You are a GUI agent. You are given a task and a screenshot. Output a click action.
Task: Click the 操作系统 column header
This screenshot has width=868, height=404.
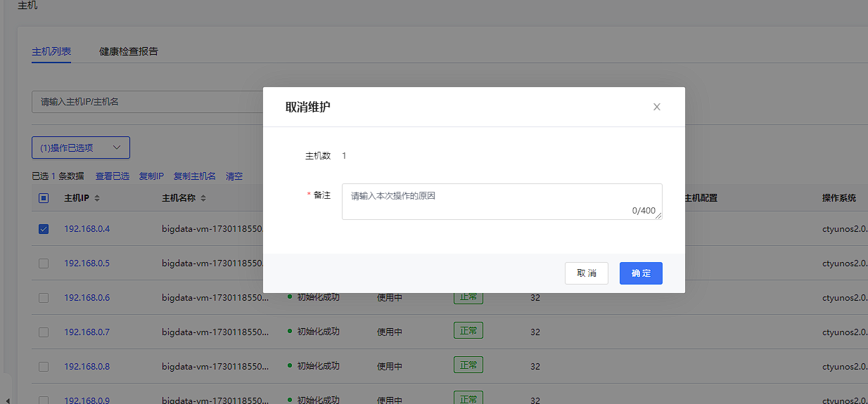[839, 198]
